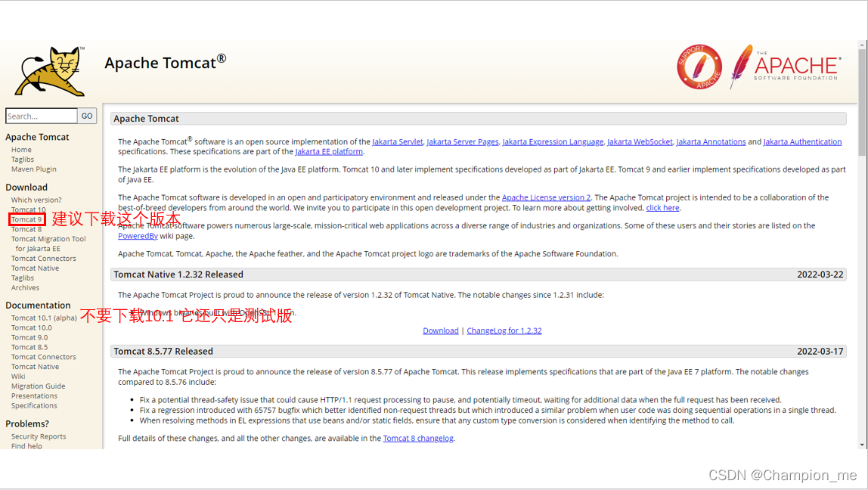
Task: Follow the Jakarta Annotations link
Action: click(711, 141)
